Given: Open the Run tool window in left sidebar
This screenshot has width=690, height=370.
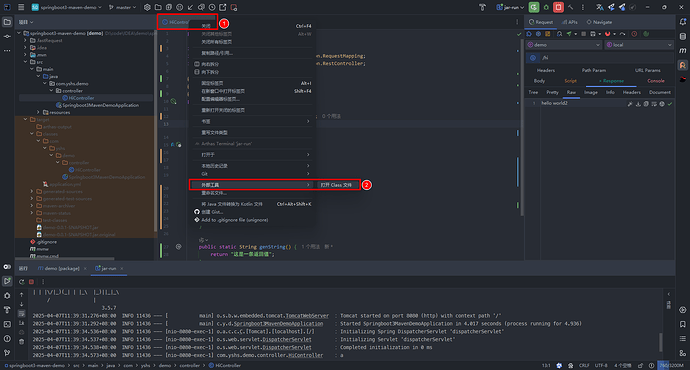Looking at the screenshot, I should point(7,281).
